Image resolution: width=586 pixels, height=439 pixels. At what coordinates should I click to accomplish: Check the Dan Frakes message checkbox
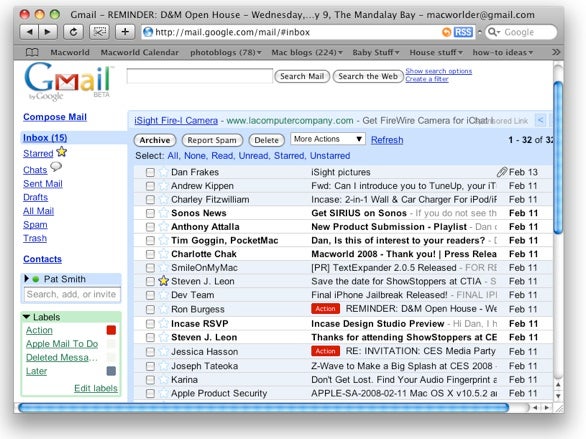click(150, 172)
